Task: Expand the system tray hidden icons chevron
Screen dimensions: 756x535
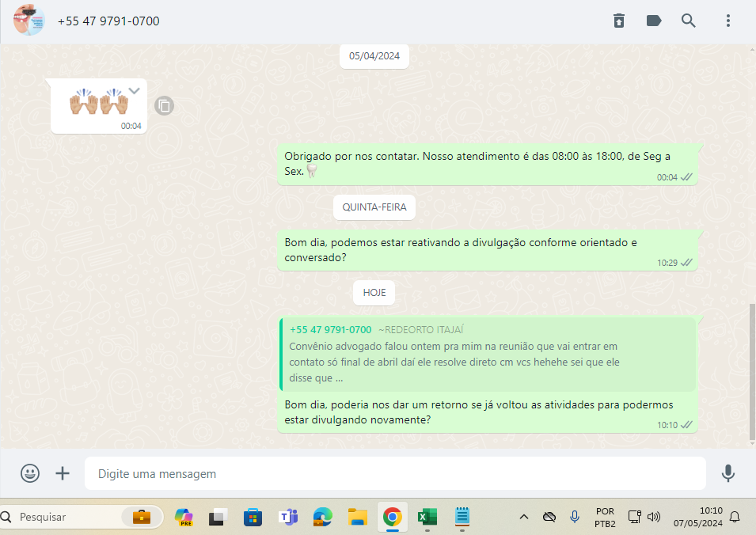Action: tap(523, 517)
